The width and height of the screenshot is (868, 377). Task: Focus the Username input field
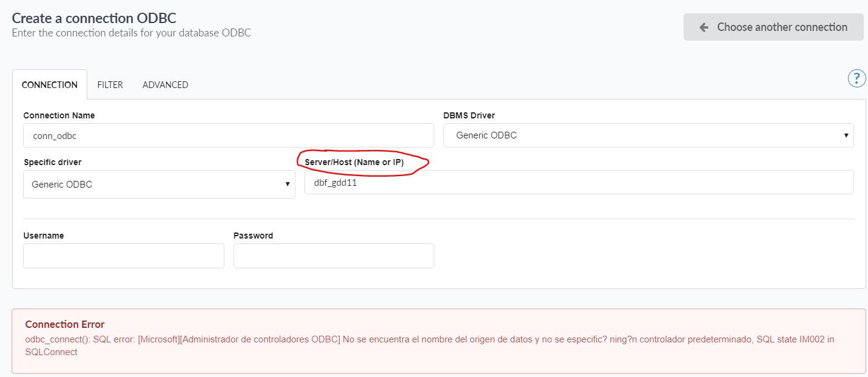pyautogui.click(x=124, y=256)
